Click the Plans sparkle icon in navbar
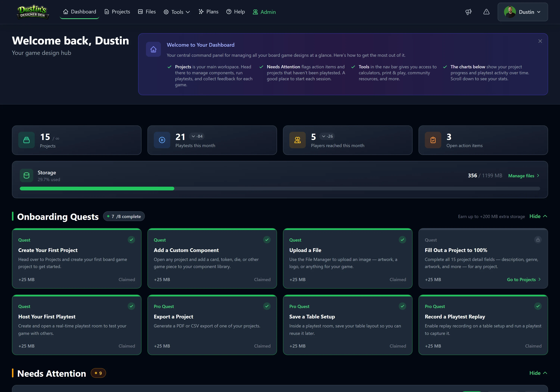Image resolution: width=560 pixels, height=392 pixels. pos(201,11)
